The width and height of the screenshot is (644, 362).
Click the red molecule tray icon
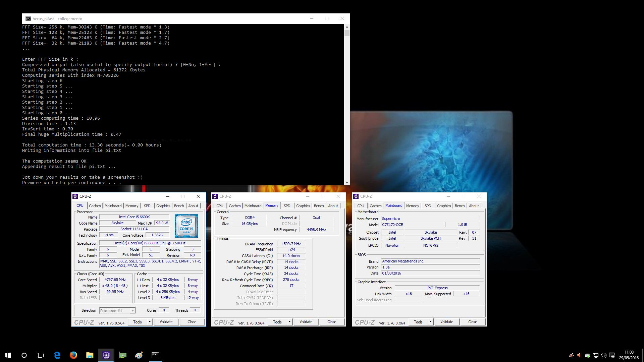coord(571,355)
